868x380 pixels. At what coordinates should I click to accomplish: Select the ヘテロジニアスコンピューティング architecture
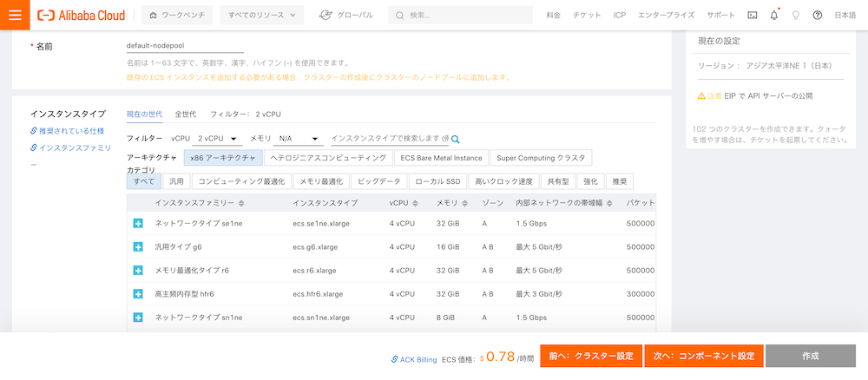coord(327,158)
